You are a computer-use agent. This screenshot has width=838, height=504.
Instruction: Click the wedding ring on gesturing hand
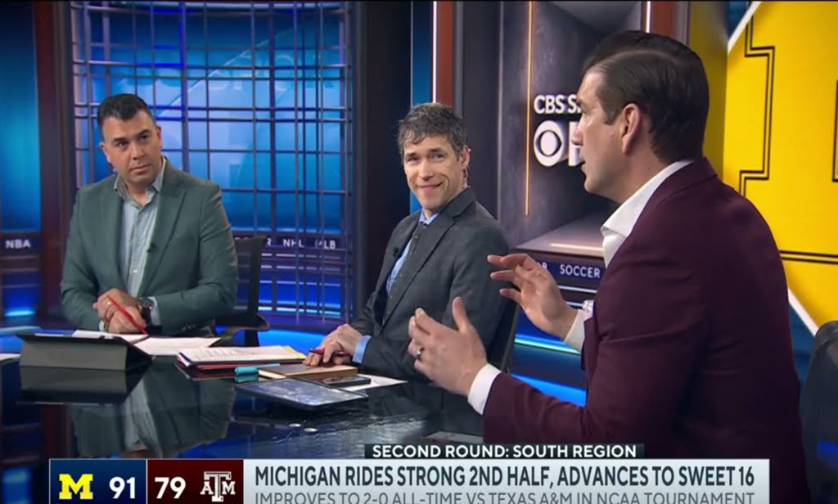tap(421, 353)
